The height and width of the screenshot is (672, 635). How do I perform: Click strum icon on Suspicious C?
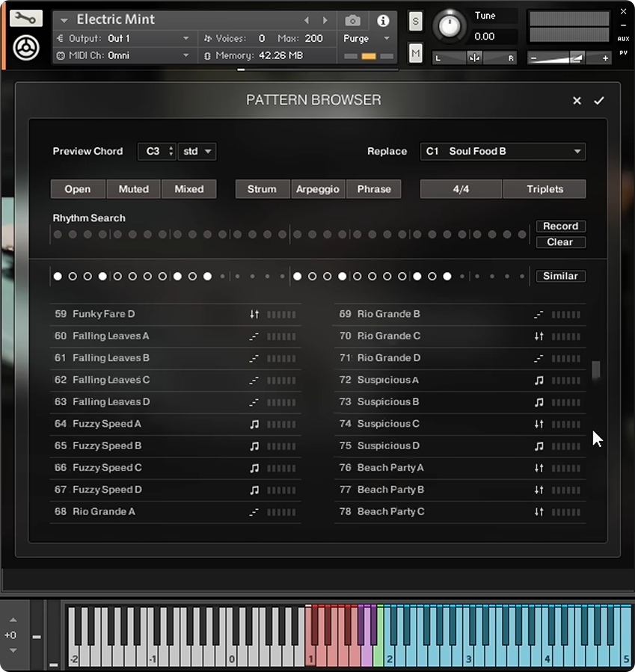539,425
